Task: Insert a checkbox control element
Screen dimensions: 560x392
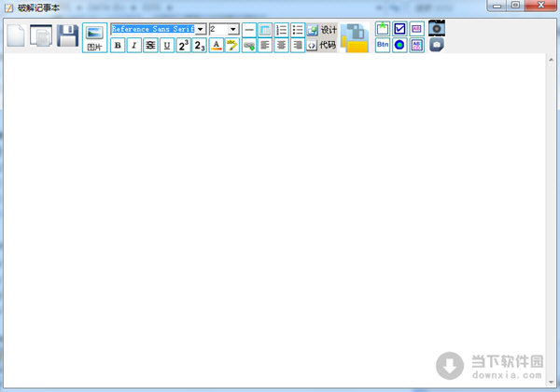Action: pos(399,29)
